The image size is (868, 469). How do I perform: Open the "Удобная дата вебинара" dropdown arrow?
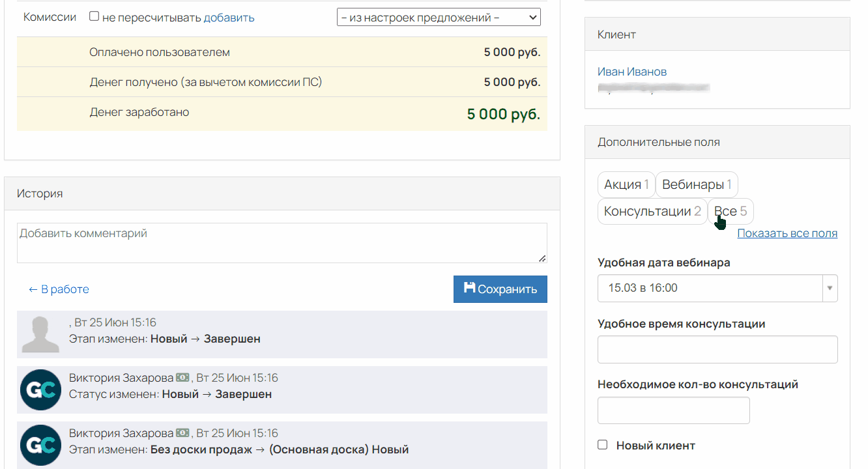(830, 288)
